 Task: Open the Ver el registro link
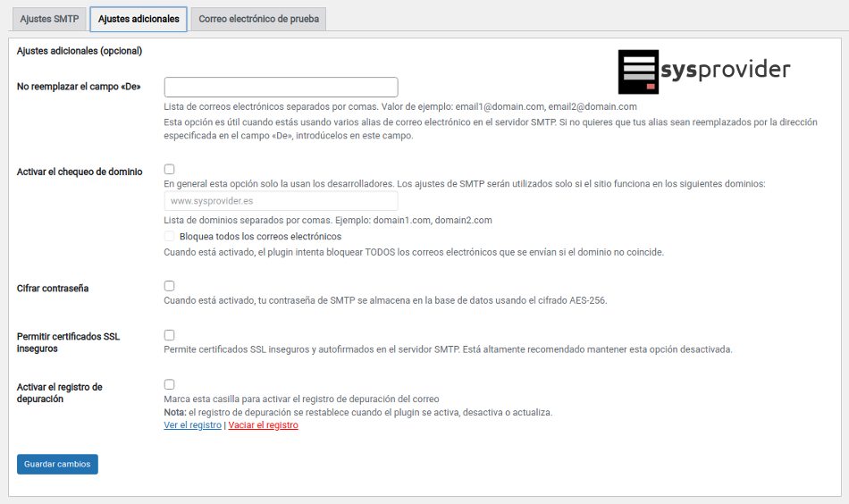click(192, 425)
